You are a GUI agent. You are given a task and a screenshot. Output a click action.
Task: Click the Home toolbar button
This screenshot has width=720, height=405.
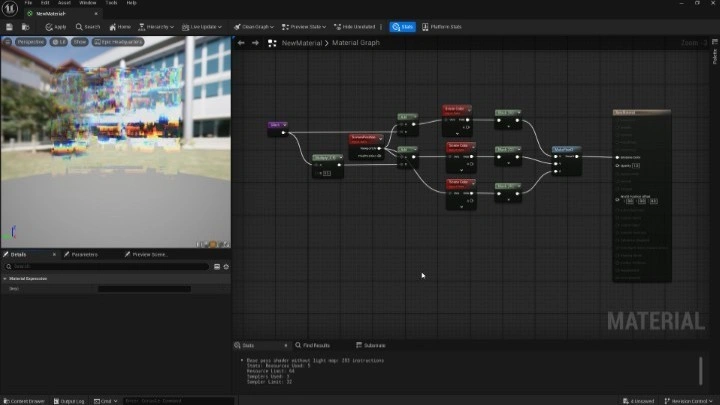coord(120,27)
